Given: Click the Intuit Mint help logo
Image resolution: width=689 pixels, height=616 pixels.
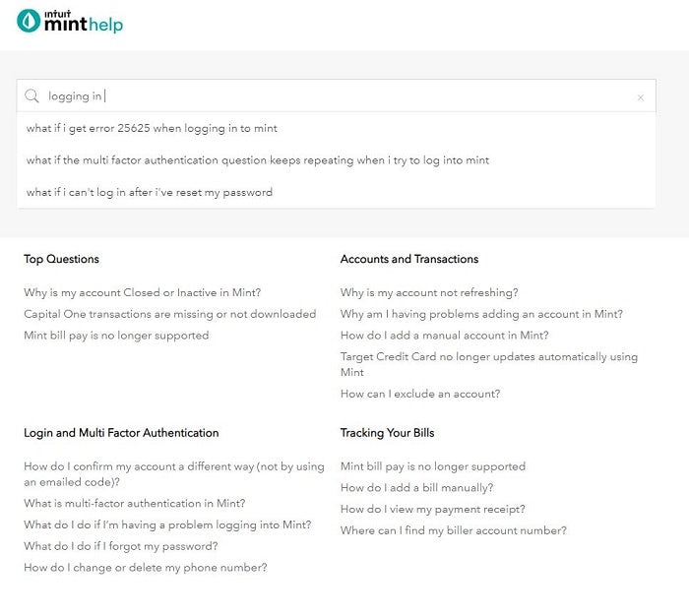Looking at the screenshot, I should [x=70, y=22].
